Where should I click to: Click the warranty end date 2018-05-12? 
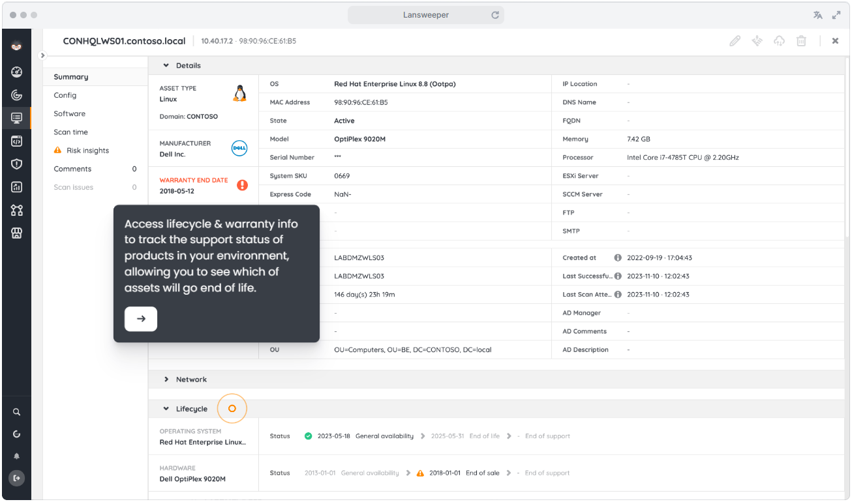click(177, 191)
